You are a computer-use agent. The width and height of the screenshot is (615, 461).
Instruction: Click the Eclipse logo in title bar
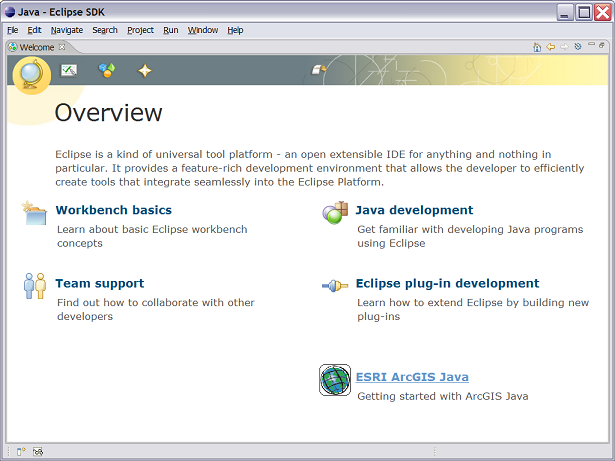point(10,12)
